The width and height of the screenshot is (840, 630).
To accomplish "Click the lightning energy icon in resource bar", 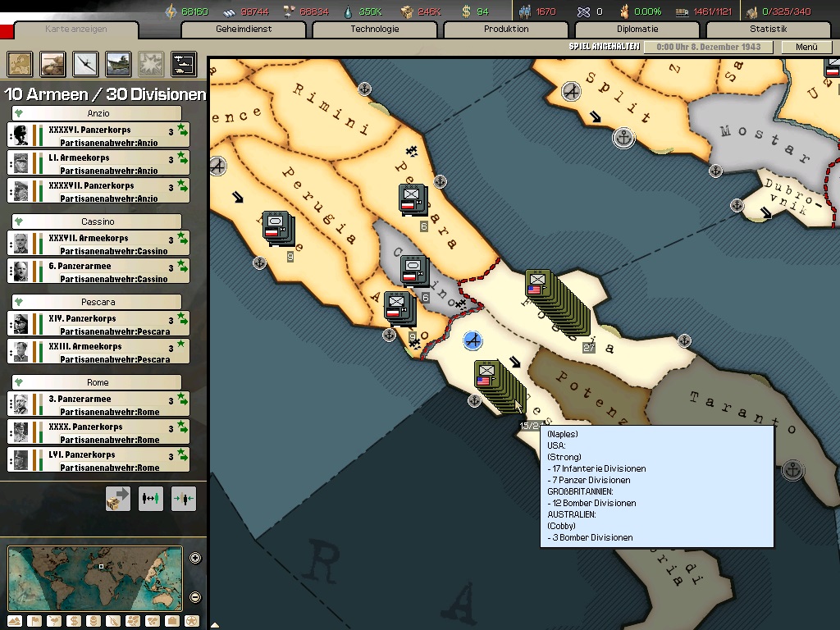I will tap(171, 11).
